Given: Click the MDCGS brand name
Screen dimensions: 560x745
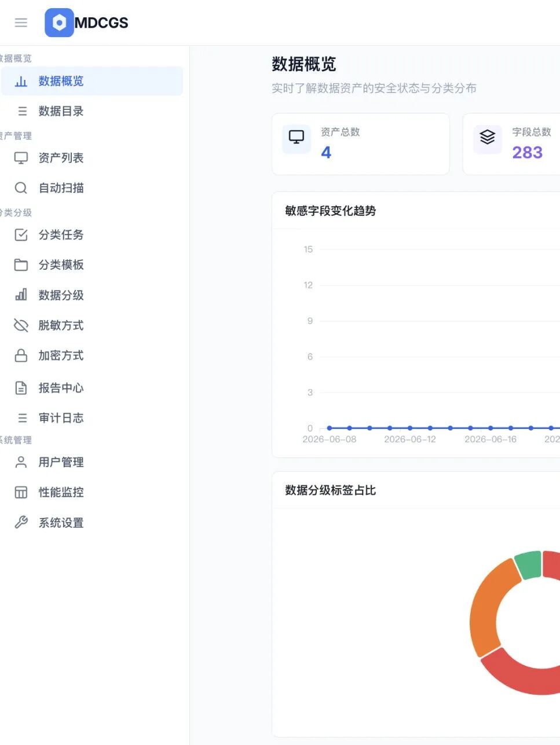Looking at the screenshot, I should coord(101,23).
